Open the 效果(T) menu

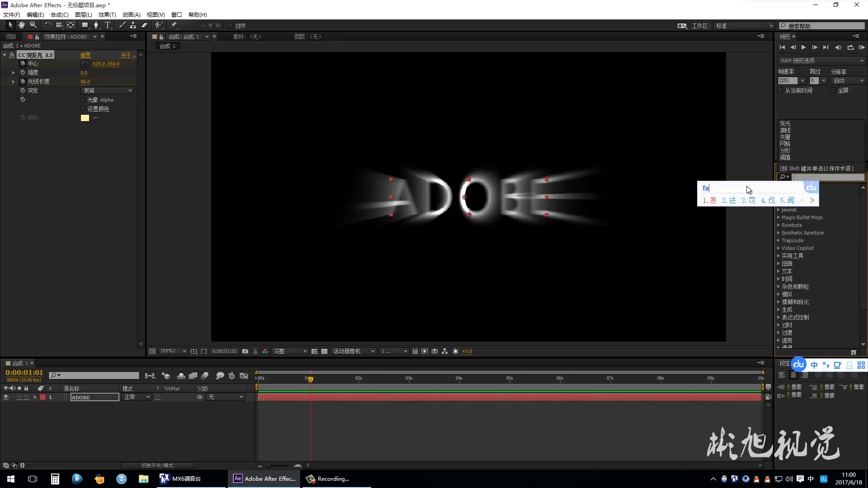point(107,14)
